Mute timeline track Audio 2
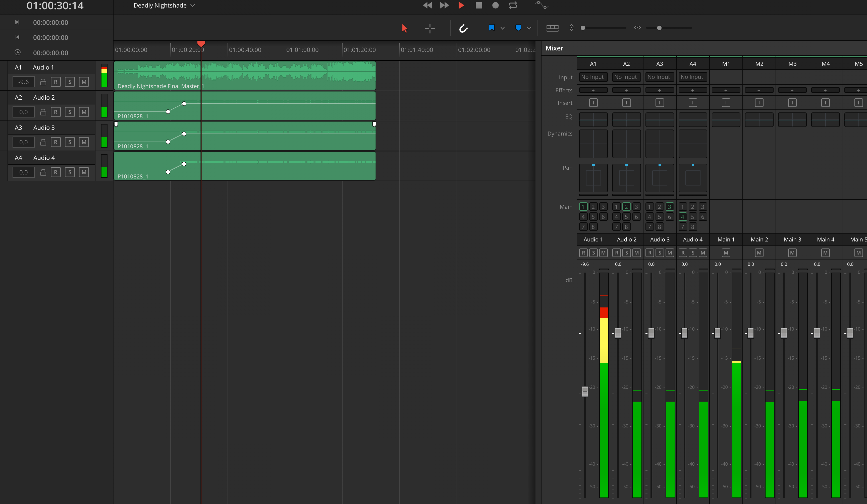Viewport: 867px width, 504px height. click(x=84, y=112)
